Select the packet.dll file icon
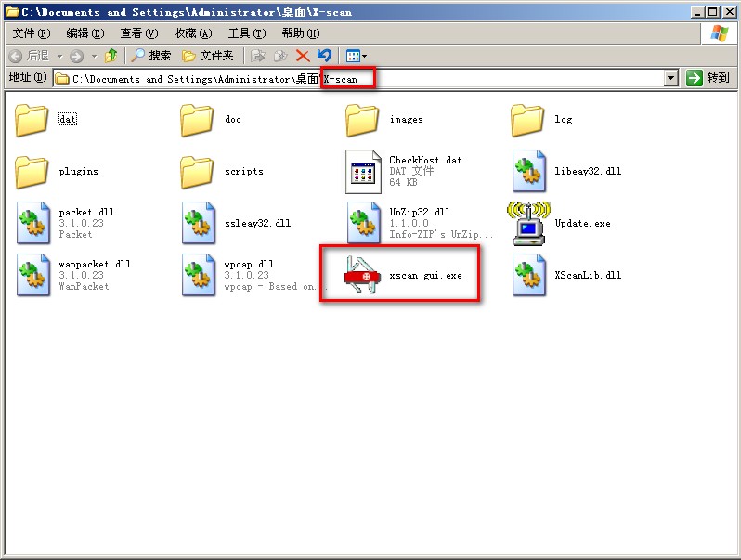 pos(33,223)
